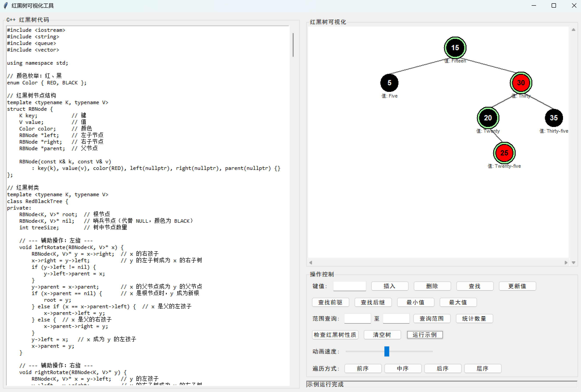Click 查找后继 to find successor

[x=373, y=302]
